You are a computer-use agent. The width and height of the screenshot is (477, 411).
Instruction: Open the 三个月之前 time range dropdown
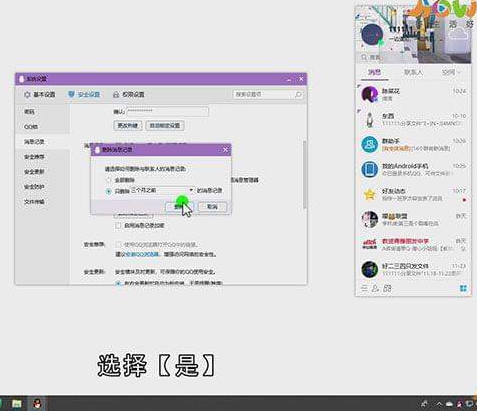coord(162,190)
